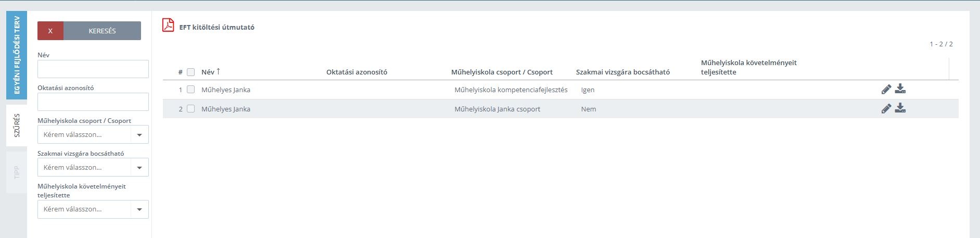This screenshot has width=980, height=238.
Task: Open Műhelyiskola követelményeit teljesítette filter dropdown
Action: 93,209
